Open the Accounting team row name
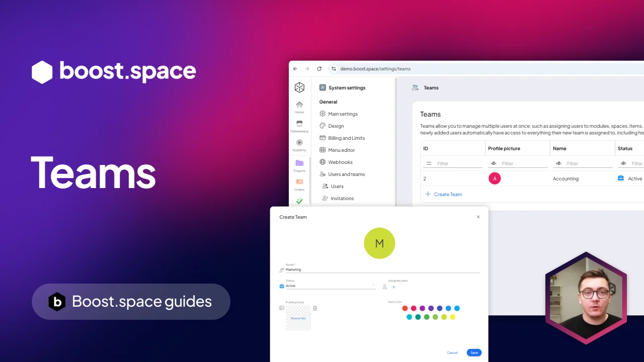Screen dimensions: 644x362 [x=566, y=179]
